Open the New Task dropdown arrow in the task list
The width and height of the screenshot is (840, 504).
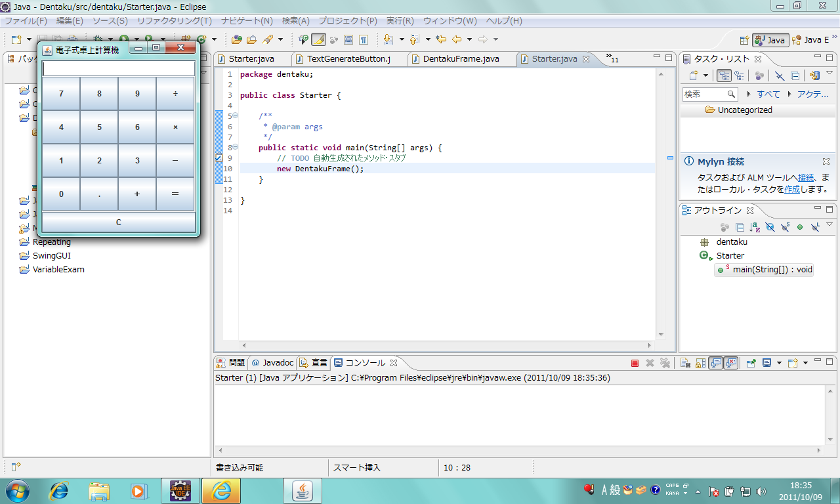[x=705, y=75]
